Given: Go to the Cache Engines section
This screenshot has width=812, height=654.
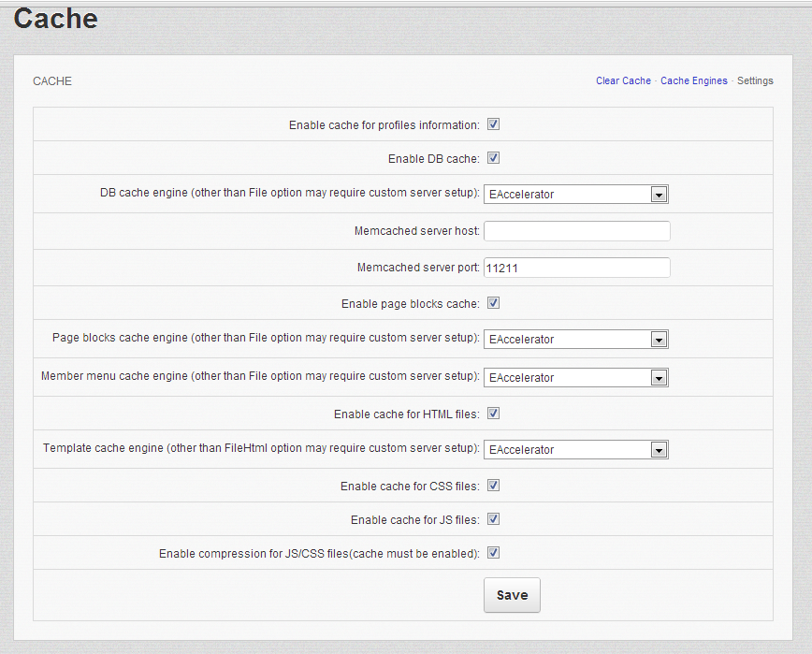Looking at the screenshot, I should coord(693,81).
